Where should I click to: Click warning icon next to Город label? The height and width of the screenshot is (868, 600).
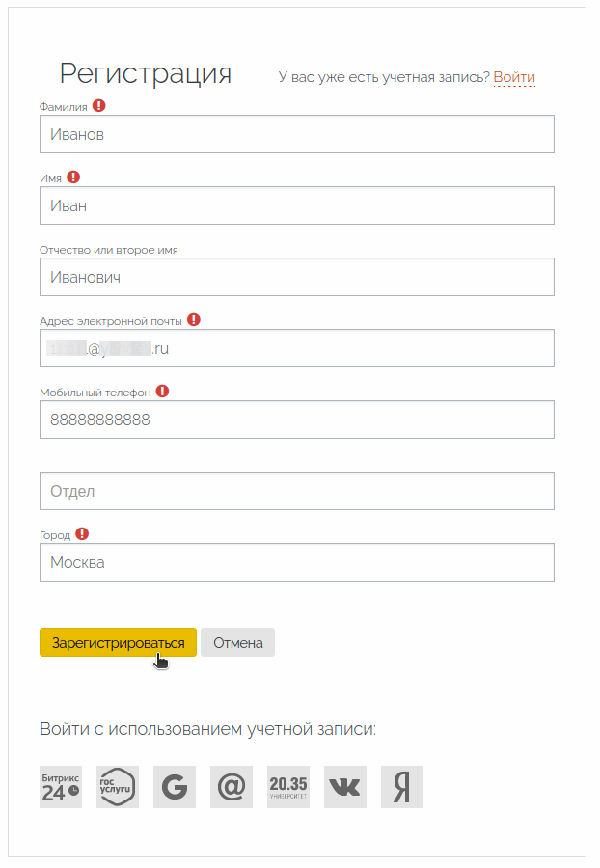coord(82,532)
